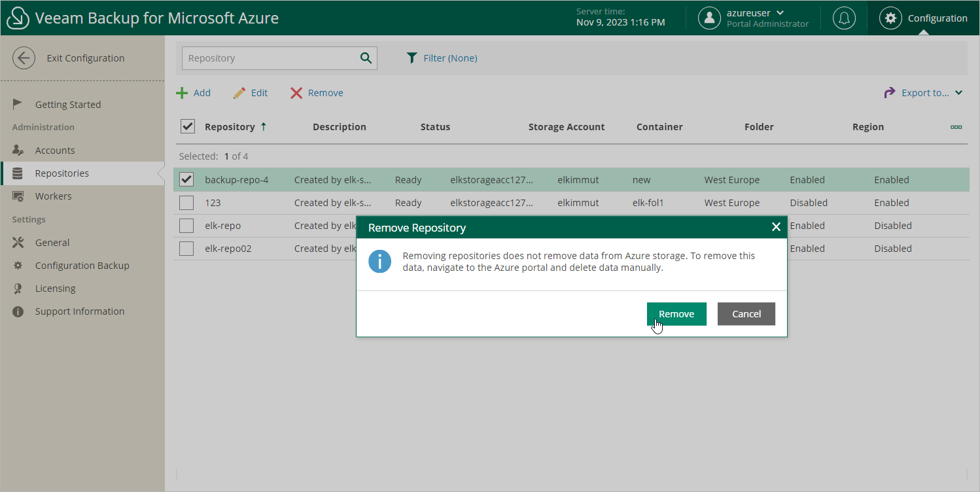This screenshot has width=980, height=492.
Task: Click the azureuser avatar icon
Action: (709, 18)
